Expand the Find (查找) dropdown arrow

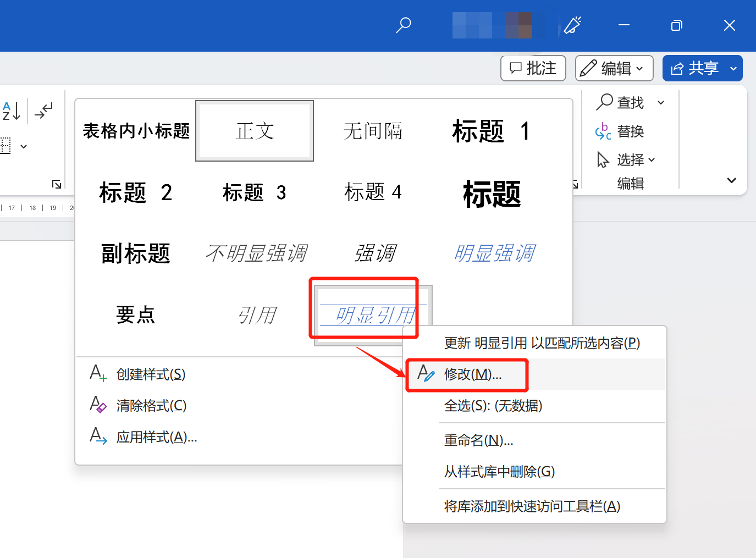click(x=661, y=103)
